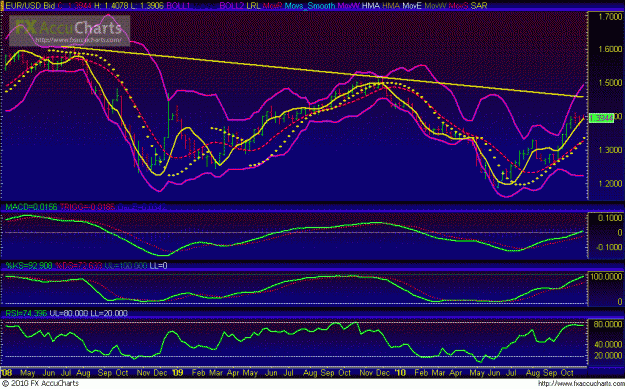
Task: Click the BOLL2 indicator label
Action: coord(232,6)
